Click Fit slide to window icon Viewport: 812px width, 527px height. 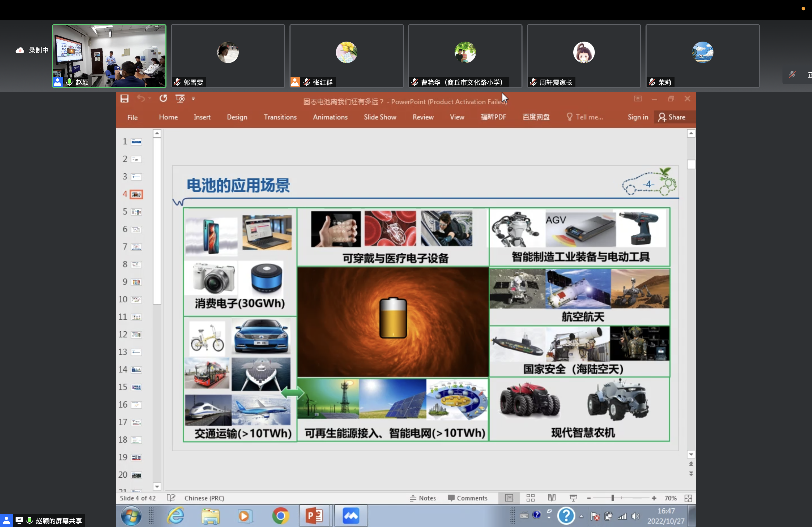[x=688, y=498]
